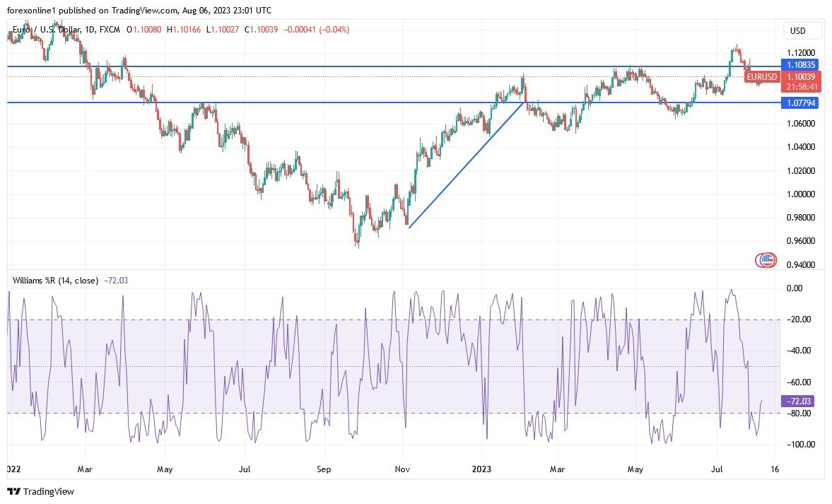Click the 2023 label on the time axis
The height and width of the screenshot is (504, 832).
(x=482, y=469)
